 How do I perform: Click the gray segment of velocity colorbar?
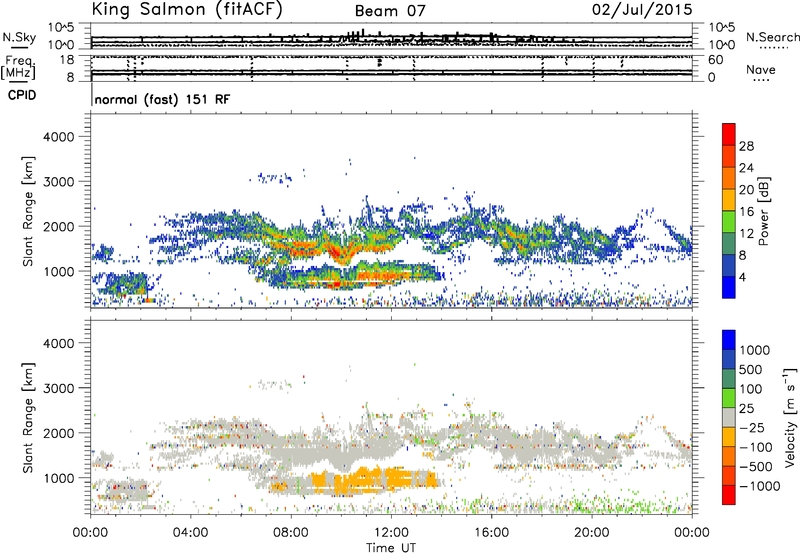coord(729,417)
